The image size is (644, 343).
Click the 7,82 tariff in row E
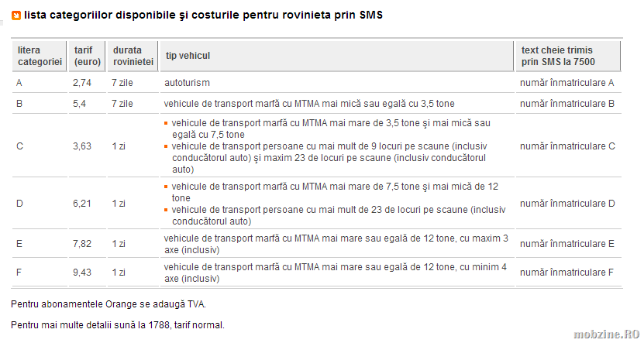point(82,244)
